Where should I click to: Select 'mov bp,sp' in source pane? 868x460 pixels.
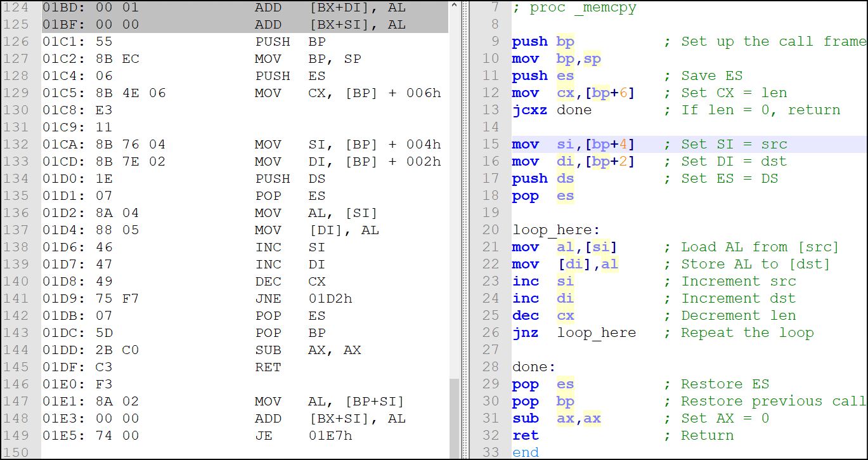pos(556,60)
